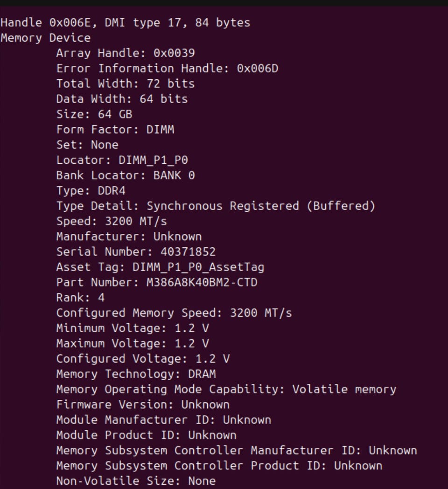Viewport: 448px width, 489px height.
Task: Click the Volatile memory text
Action: 344,389
